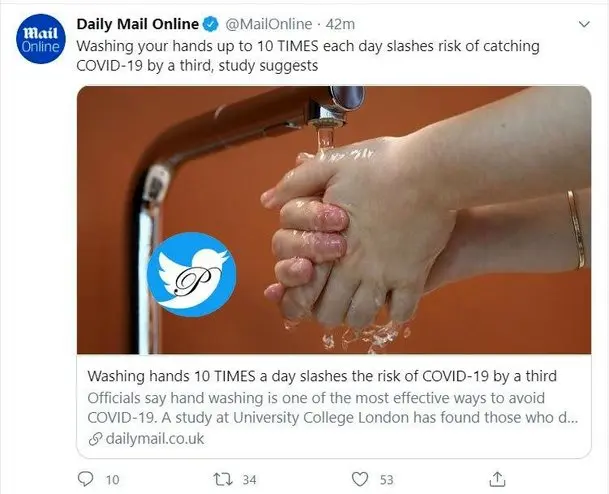This screenshot has width=609, height=494.
Task: Click the tweet text about slashing COVID-19 risk
Action: [308, 56]
